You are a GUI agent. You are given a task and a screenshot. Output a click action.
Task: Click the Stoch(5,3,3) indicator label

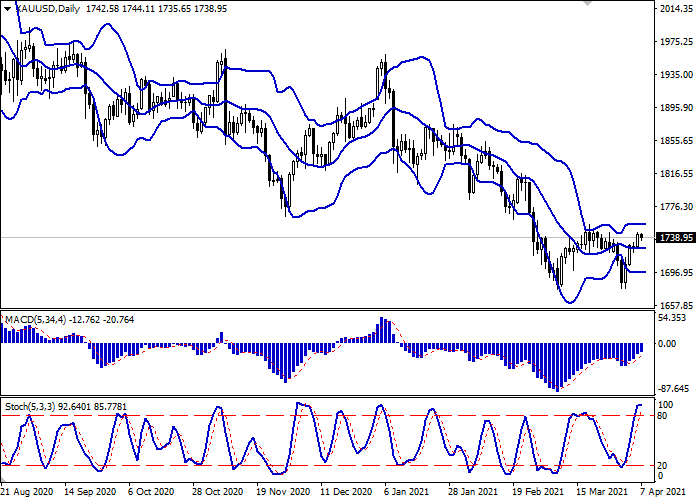coord(30,407)
